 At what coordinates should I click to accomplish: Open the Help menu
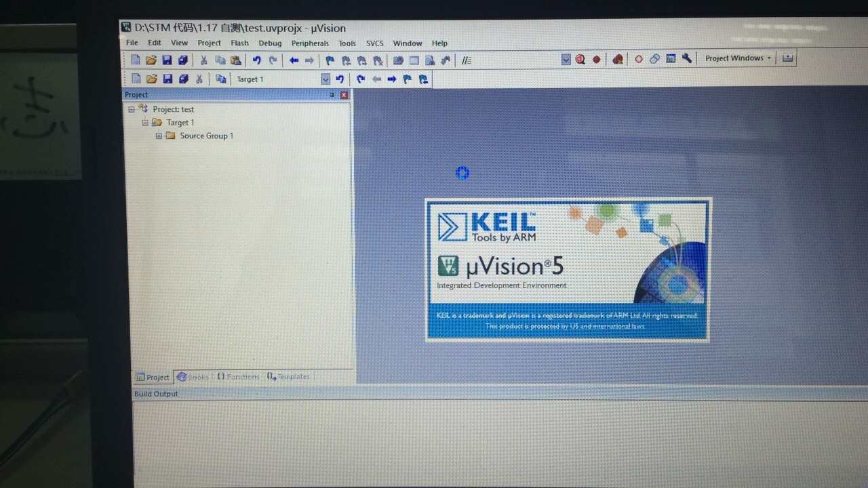(439, 43)
